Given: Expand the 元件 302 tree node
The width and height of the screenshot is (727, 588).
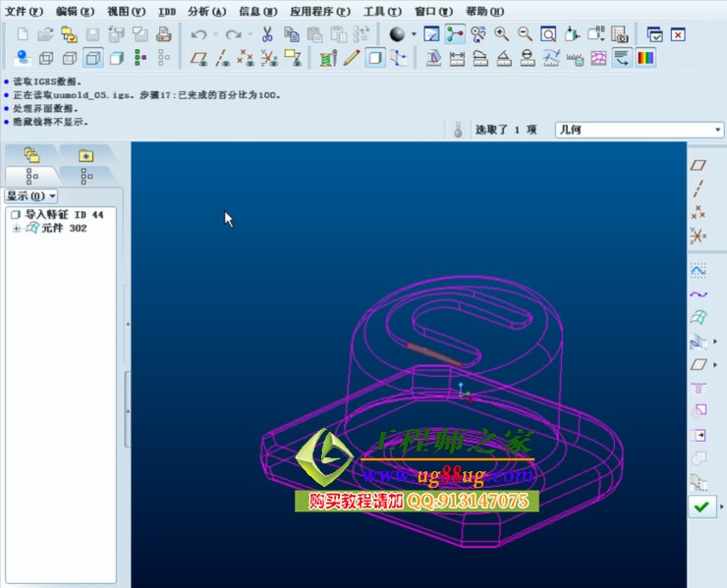Looking at the screenshot, I should click(16, 228).
